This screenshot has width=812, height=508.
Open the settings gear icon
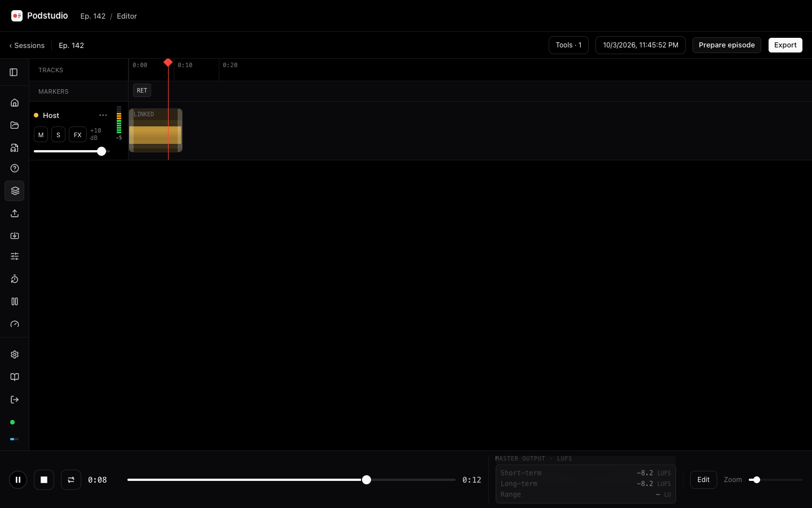coord(15,354)
